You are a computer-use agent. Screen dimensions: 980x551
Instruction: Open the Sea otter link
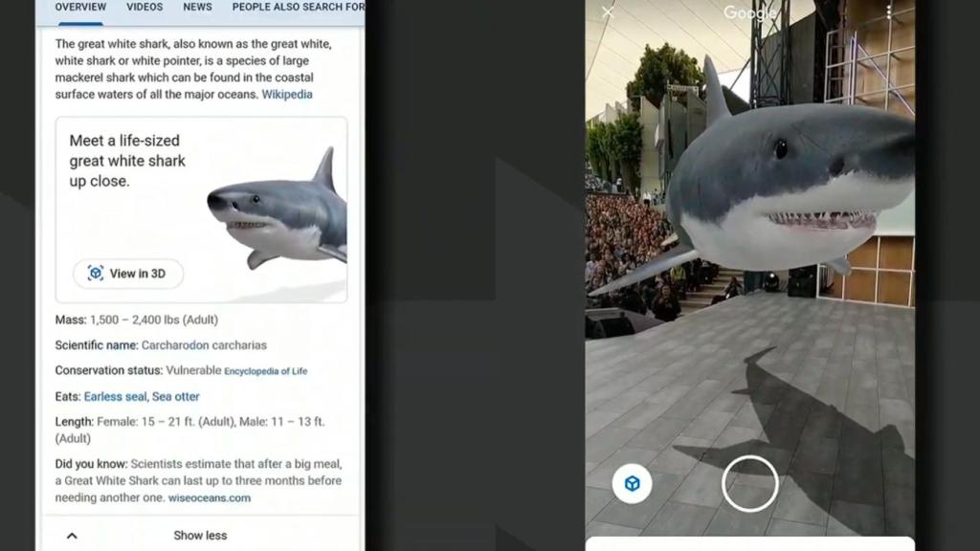click(x=176, y=396)
